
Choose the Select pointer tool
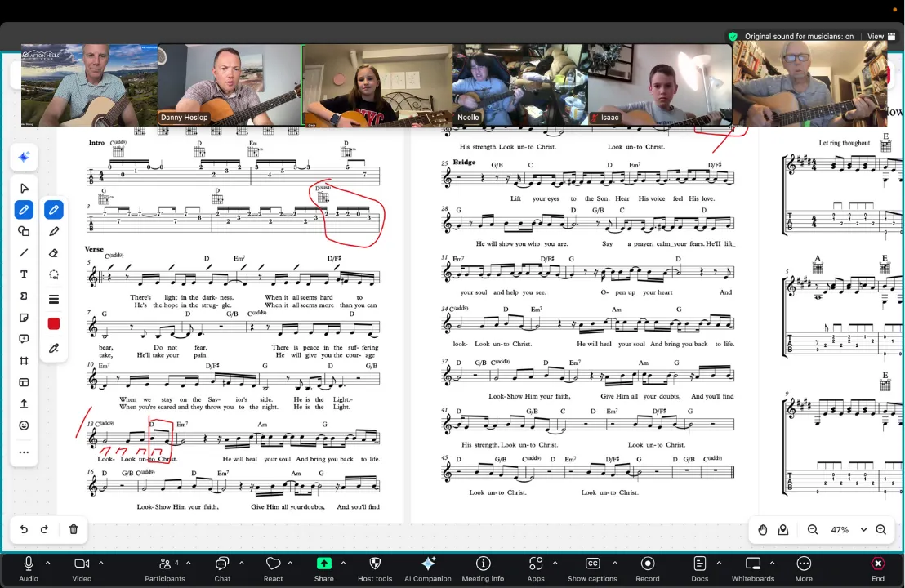[24, 188]
